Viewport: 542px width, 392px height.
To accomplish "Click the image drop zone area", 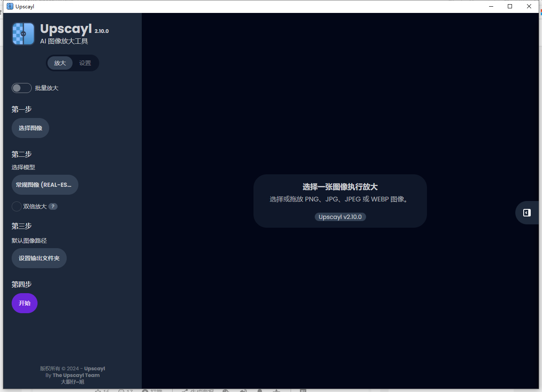I will pos(340,201).
